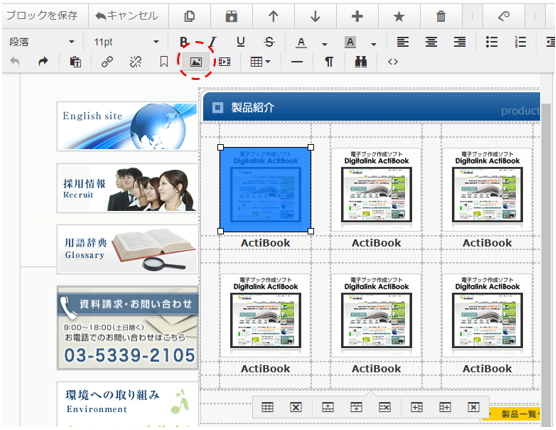Delete block with the trash icon

441,16
